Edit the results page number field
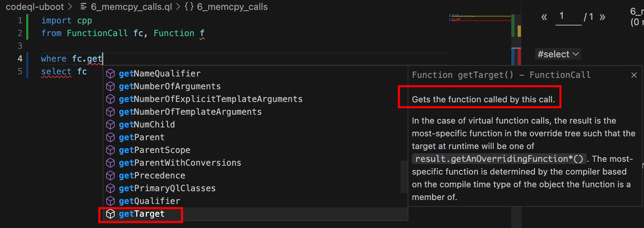Viewport: 644px width, 228px height. (x=569, y=17)
